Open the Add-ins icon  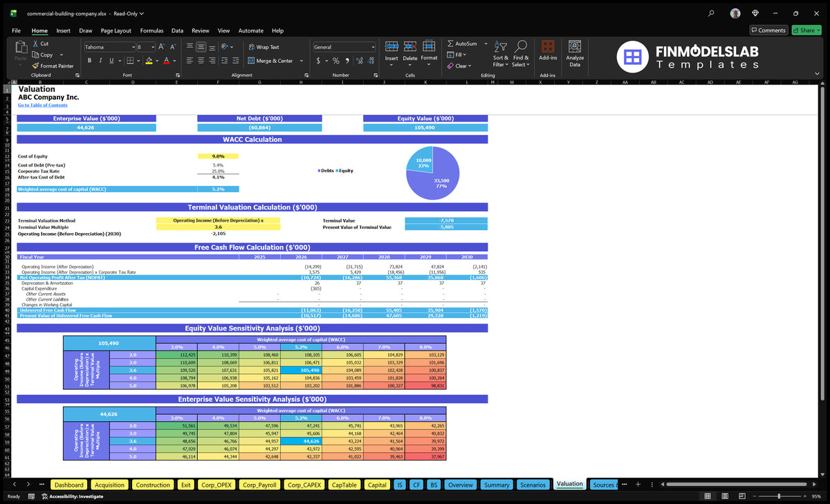tap(548, 47)
